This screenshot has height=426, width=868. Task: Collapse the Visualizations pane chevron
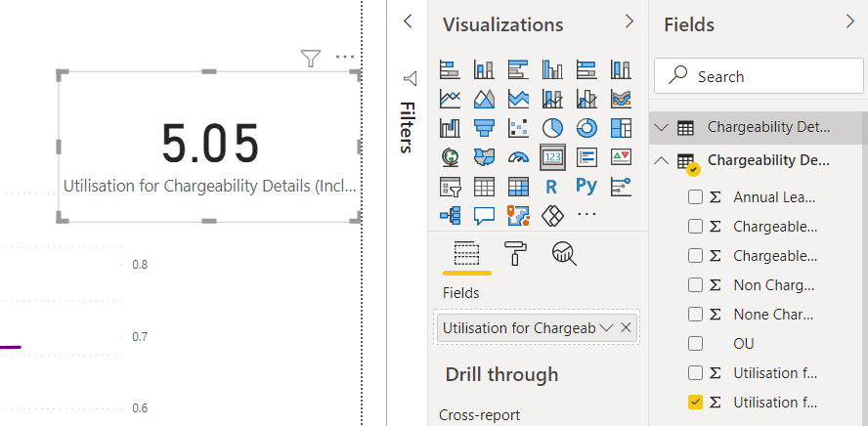[629, 21]
